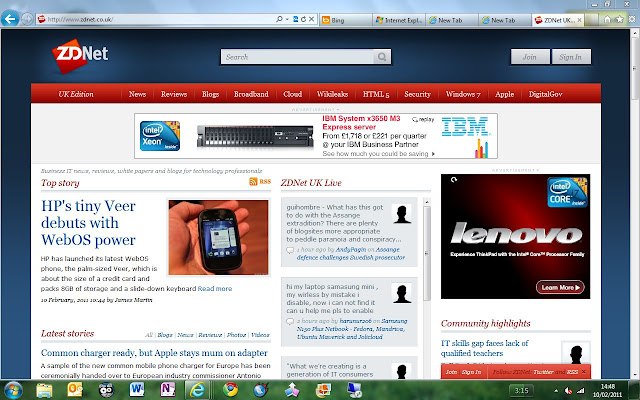The image size is (640, 400).
Task: Click Learn More on the Lenovo ad
Action: click(x=560, y=287)
